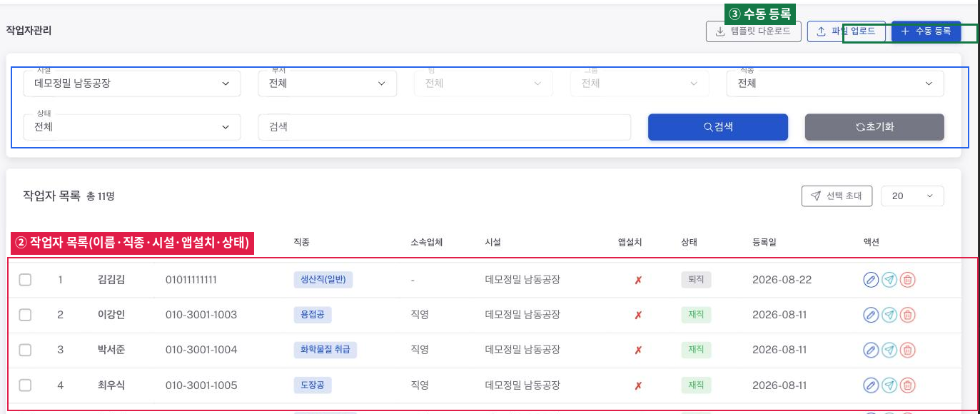Click the 생산직(일반) job tag
980x414 pixels.
[x=323, y=280]
